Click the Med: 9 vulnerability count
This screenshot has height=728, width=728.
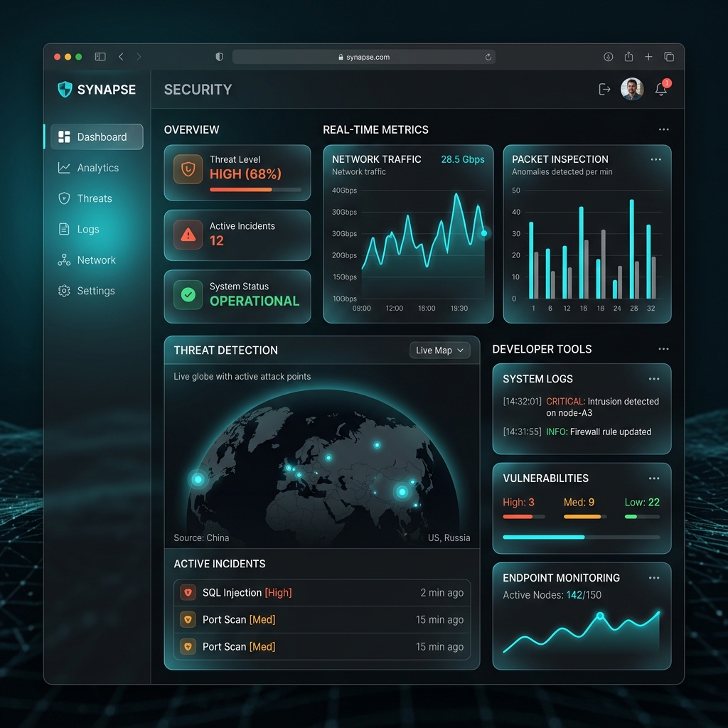(x=579, y=502)
